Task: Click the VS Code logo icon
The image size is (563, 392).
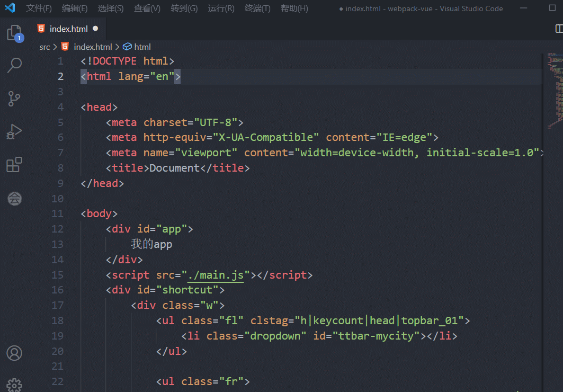Action: pos(10,8)
